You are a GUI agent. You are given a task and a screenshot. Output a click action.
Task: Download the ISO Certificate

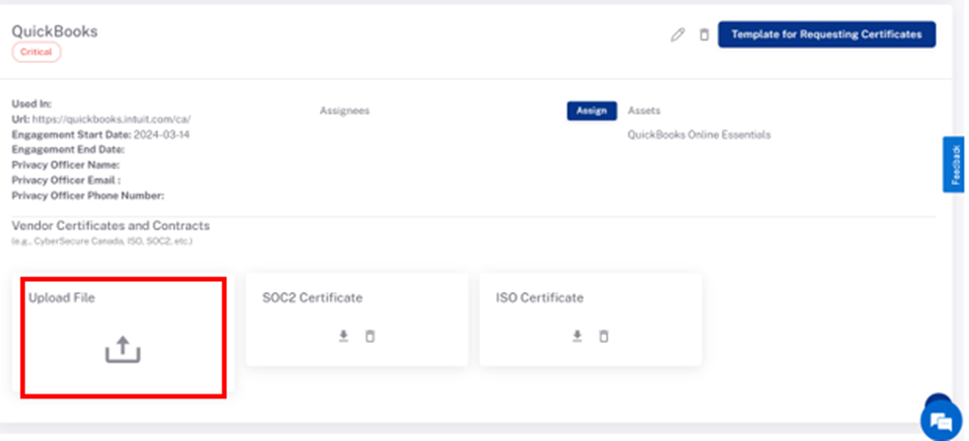tap(577, 336)
